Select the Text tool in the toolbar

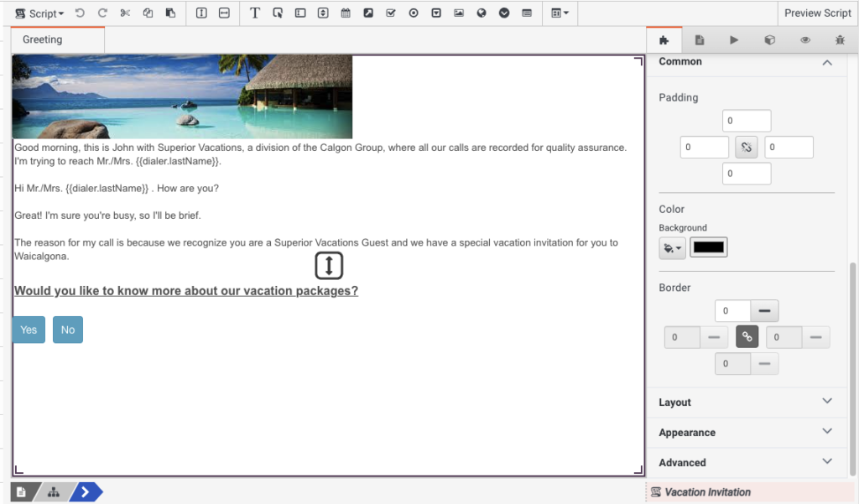click(x=256, y=13)
